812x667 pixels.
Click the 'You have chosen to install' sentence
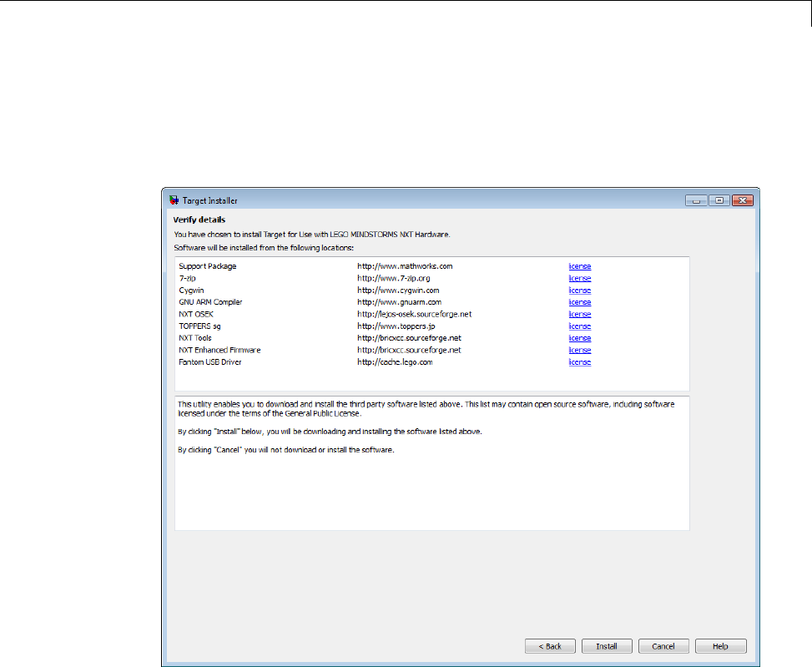point(312,235)
